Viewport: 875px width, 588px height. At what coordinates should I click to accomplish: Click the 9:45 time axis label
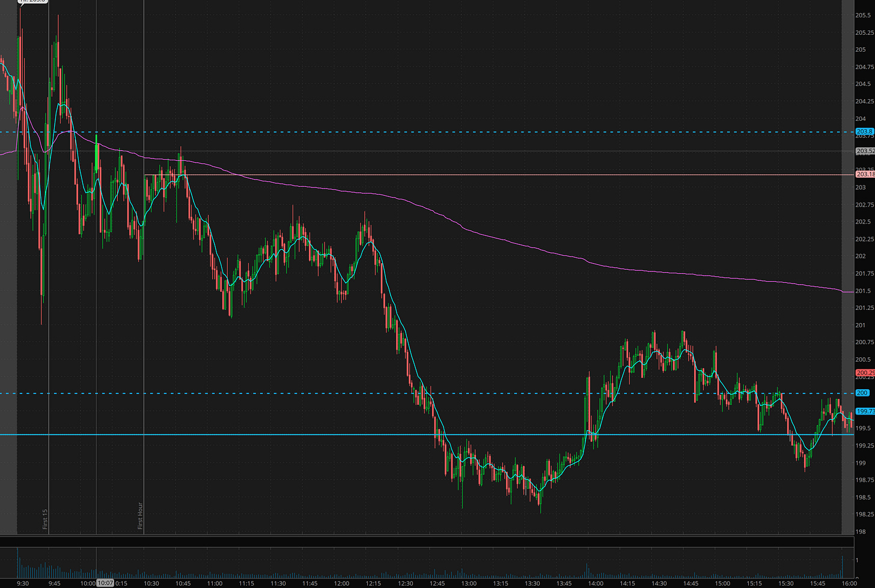[x=54, y=583]
